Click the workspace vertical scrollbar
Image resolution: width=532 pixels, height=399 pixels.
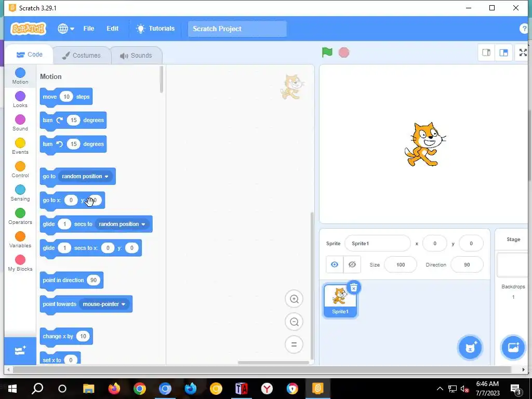(312, 286)
